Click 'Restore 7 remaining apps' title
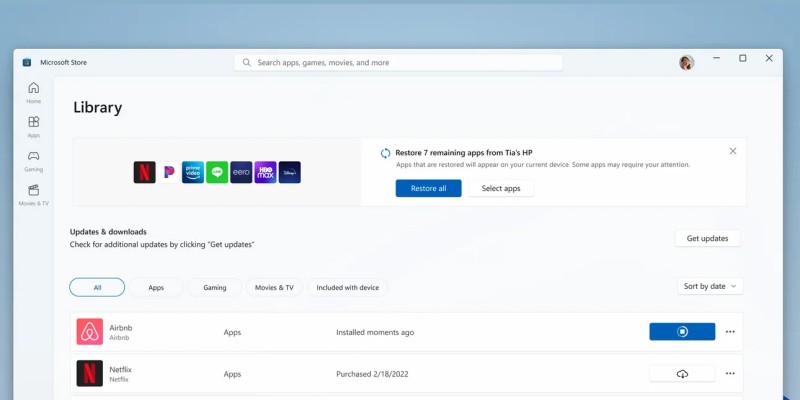This screenshot has width=800, height=400. pyautogui.click(x=464, y=153)
